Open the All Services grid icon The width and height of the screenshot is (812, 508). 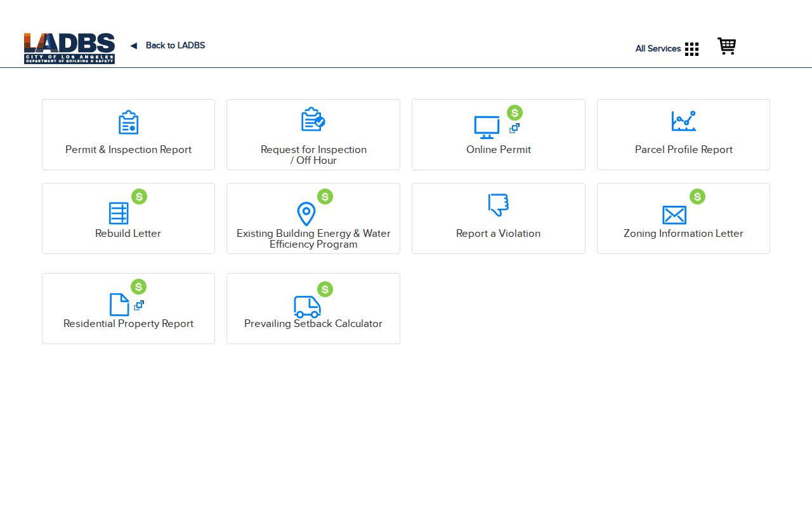(x=691, y=49)
